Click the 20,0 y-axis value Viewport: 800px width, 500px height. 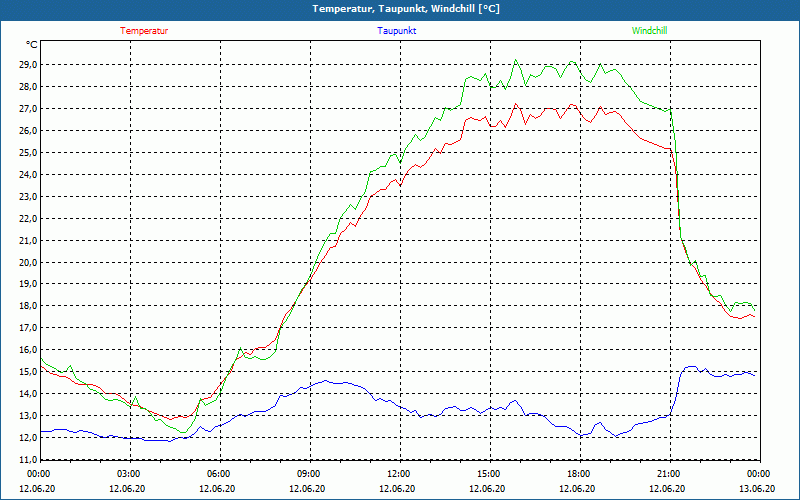click(29, 262)
